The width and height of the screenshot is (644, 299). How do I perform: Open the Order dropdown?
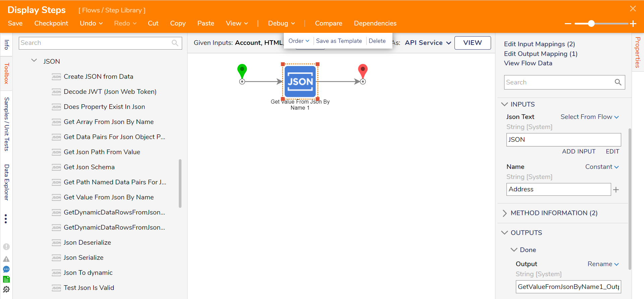point(299,41)
